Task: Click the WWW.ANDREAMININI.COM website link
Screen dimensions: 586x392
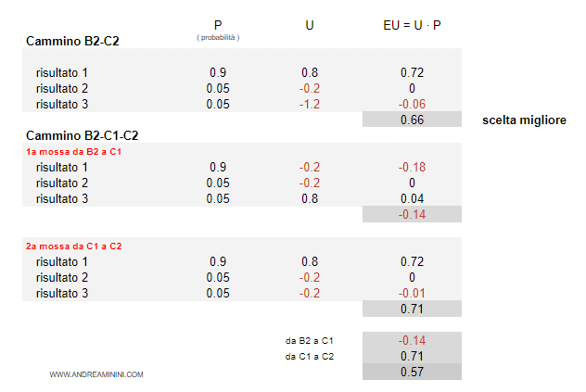Action: (x=96, y=374)
